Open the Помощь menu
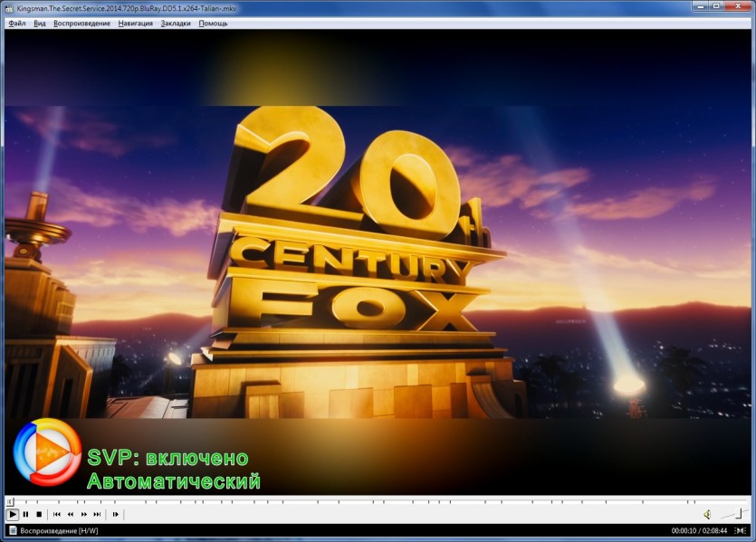This screenshot has height=542, width=756. pos(213,24)
